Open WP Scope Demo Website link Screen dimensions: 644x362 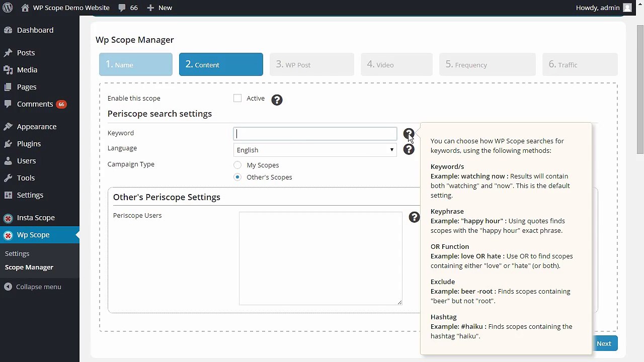(x=71, y=8)
